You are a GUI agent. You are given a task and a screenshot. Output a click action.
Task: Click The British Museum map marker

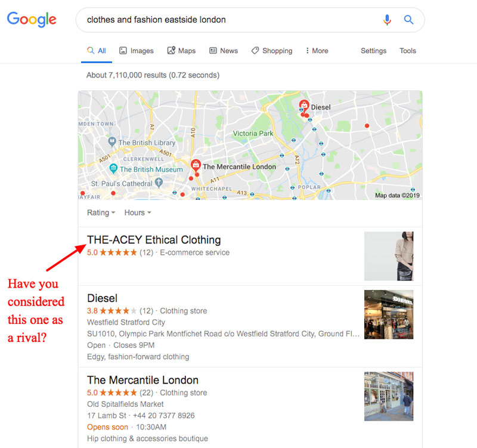tap(113, 168)
